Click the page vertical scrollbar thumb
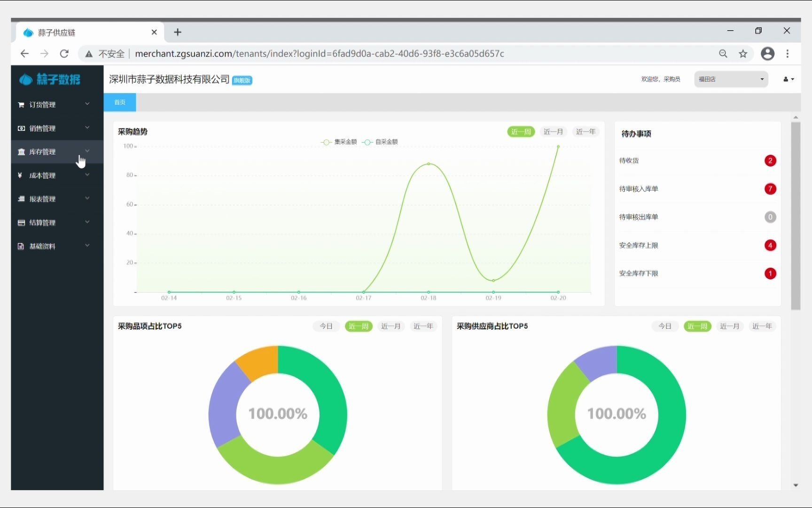 pos(796,216)
